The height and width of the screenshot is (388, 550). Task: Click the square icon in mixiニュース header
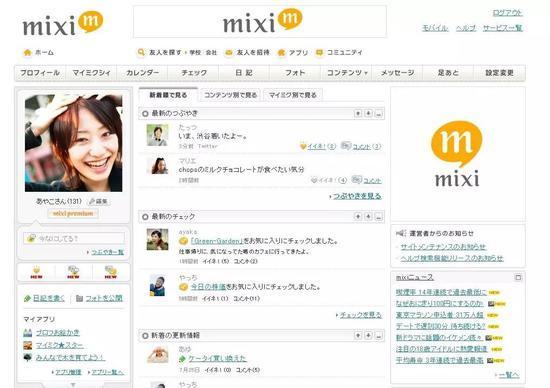coord(518,277)
